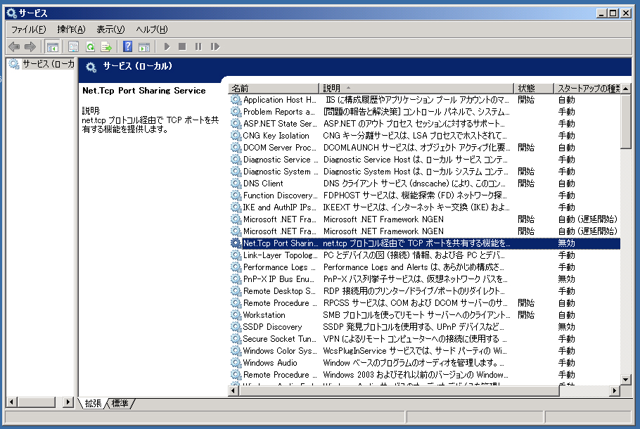This screenshot has width=640, height=429.
Task: Click the tree pane scroll-right arrow
Action: (x=68, y=402)
